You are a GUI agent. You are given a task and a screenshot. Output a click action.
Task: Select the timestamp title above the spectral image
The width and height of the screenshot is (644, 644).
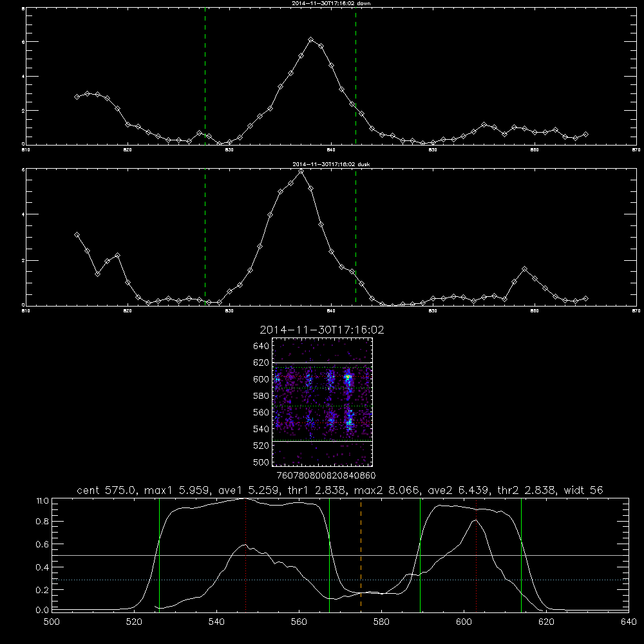tap(322, 330)
